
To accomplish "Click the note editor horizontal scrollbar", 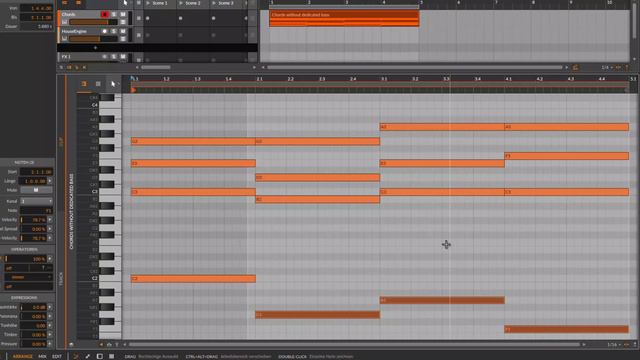I will point(354,345).
